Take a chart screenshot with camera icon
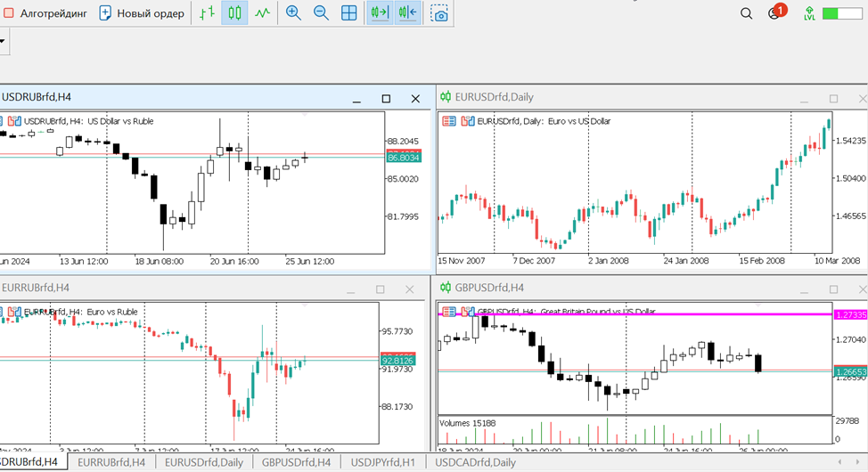 tap(439, 13)
